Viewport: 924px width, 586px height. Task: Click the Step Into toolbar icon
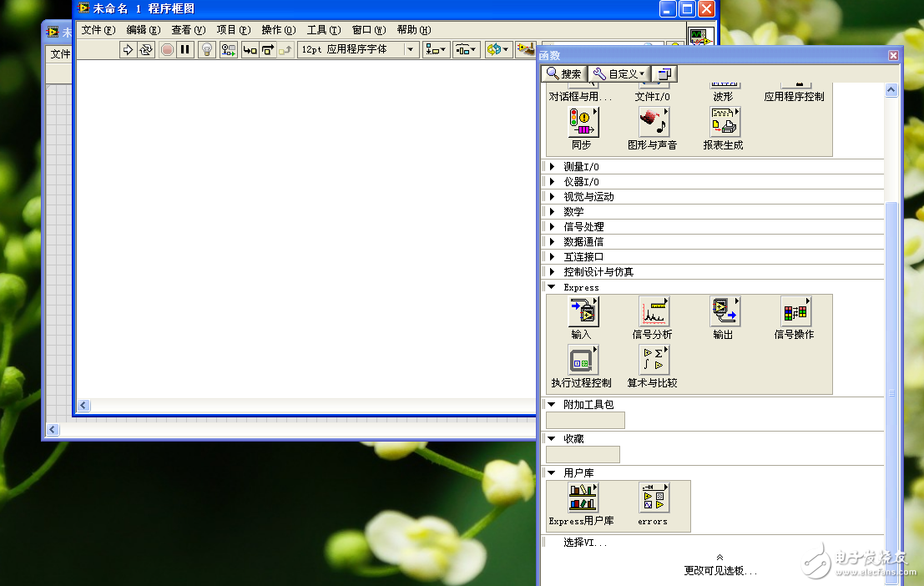[x=250, y=49]
